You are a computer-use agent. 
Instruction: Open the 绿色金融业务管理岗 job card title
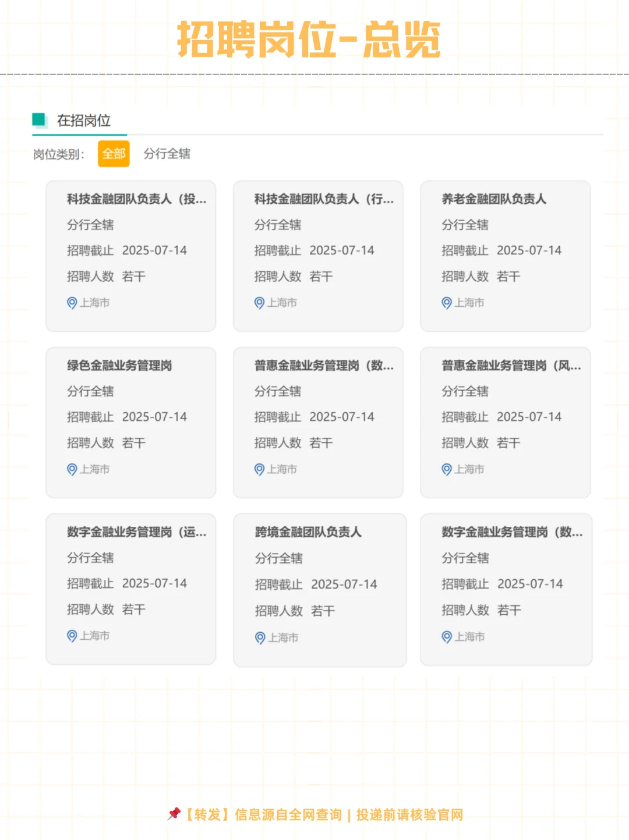coord(119,366)
